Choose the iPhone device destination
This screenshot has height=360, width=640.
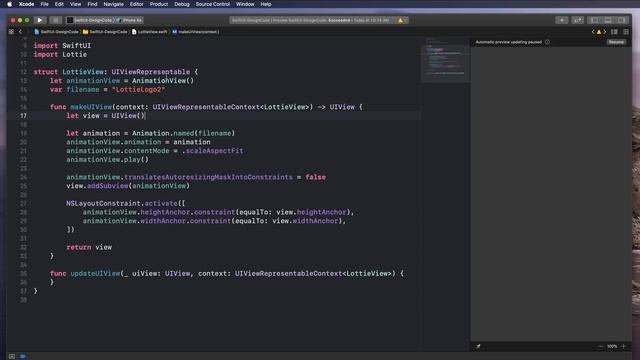[x=130, y=20]
